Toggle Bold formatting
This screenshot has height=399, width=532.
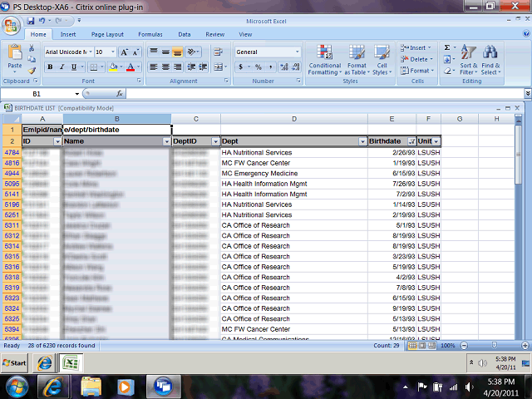coord(50,66)
